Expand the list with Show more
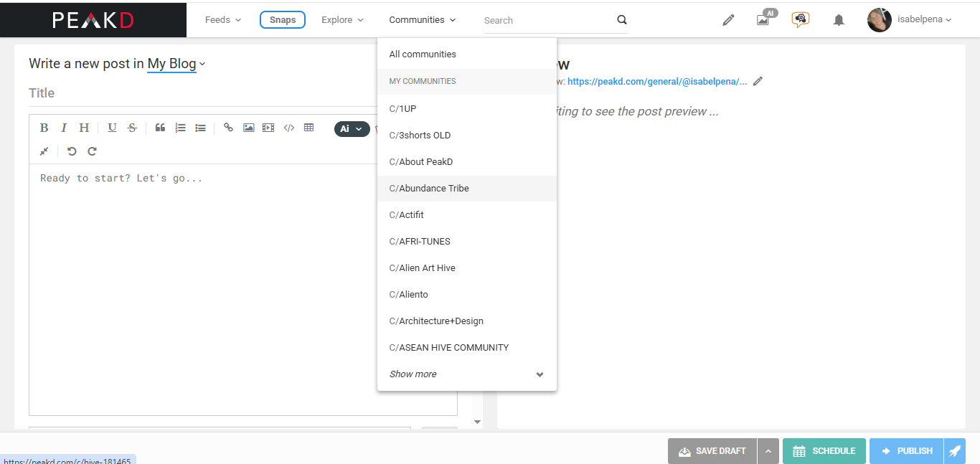The width and height of the screenshot is (980, 464). 466,374
